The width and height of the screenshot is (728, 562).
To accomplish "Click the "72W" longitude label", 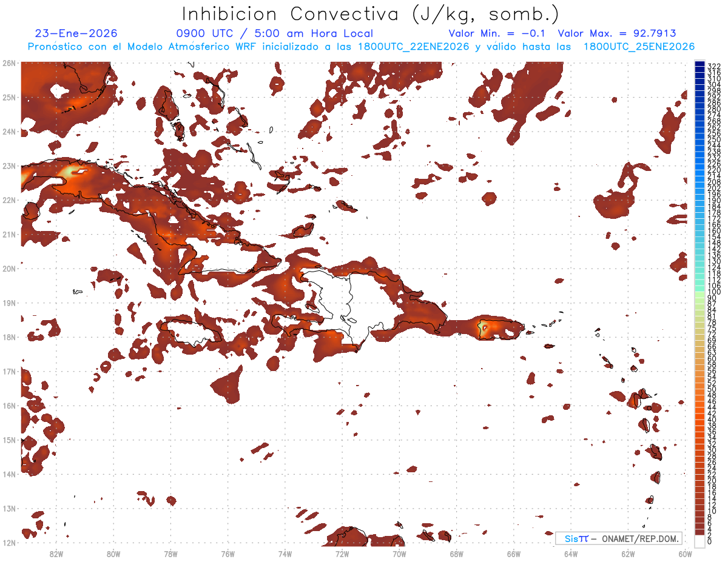I will click(x=342, y=553).
